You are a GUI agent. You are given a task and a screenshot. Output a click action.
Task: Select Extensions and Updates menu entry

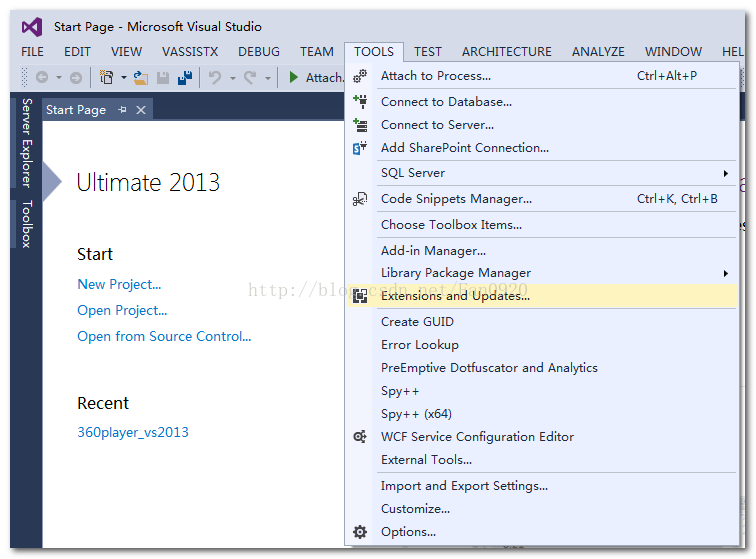542,296
